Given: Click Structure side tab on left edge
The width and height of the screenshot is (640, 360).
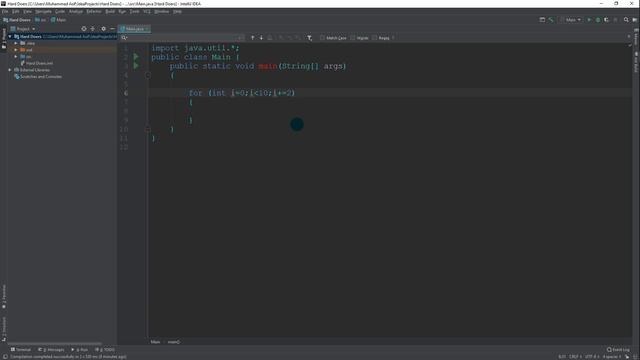Looking at the screenshot, I should pyautogui.click(x=4, y=329).
